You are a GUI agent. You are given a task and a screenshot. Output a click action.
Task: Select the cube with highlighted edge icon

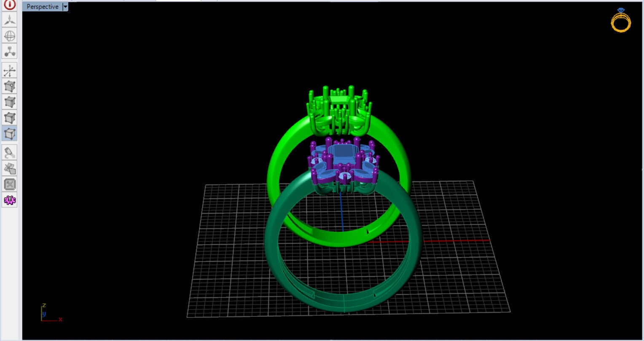[10, 102]
